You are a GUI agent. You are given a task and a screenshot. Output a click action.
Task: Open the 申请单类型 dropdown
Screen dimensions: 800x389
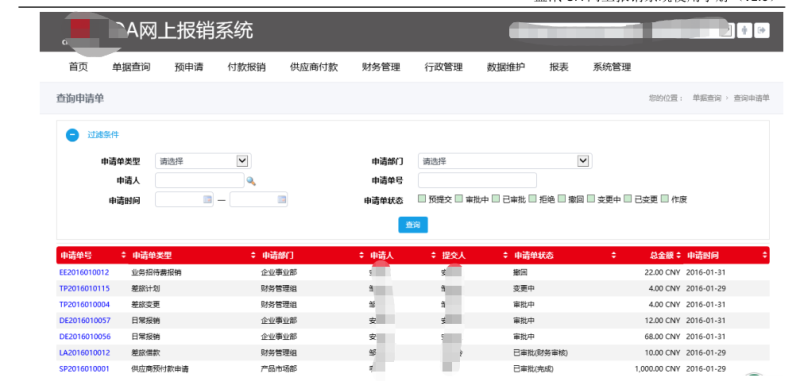click(x=203, y=161)
